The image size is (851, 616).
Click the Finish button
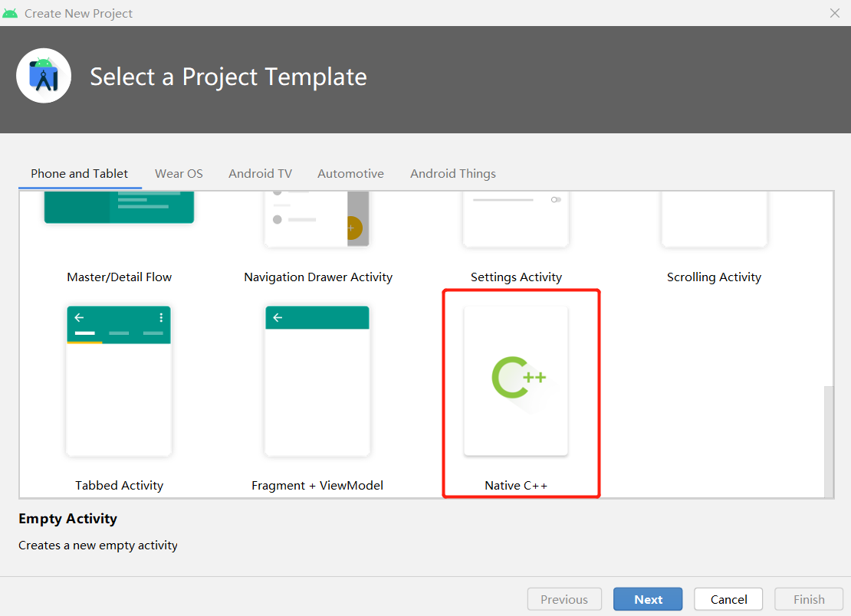(x=809, y=599)
